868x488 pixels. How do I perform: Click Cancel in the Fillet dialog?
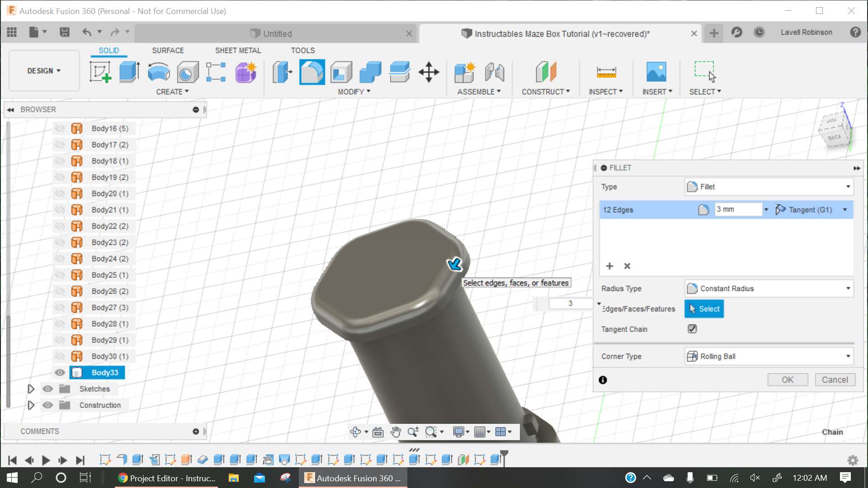[x=835, y=380]
